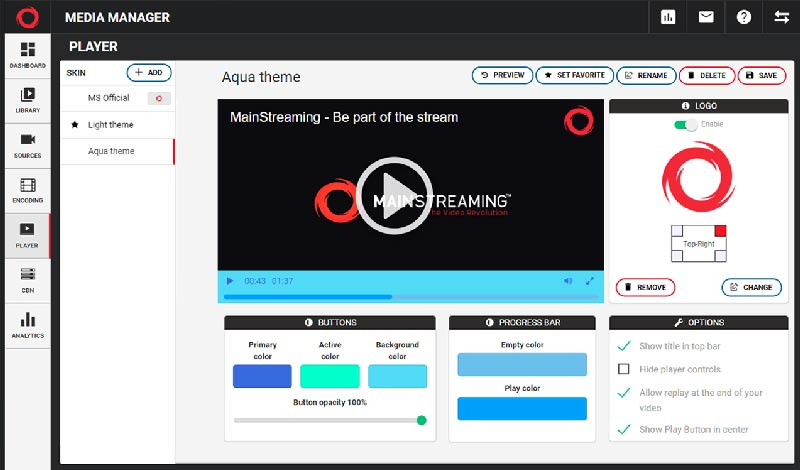Click the large center play button on video
Screen dimensions: 800x470
click(x=394, y=196)
